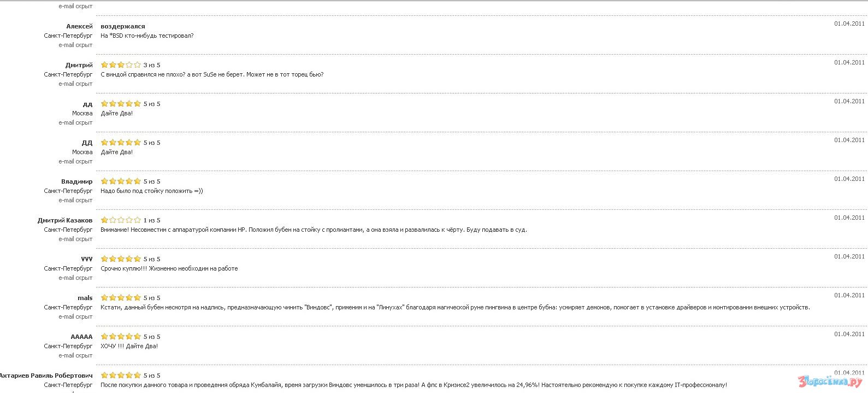
Task: Select the comment 'Надо было под стойку положить'
Action: (x=151, y=191)
